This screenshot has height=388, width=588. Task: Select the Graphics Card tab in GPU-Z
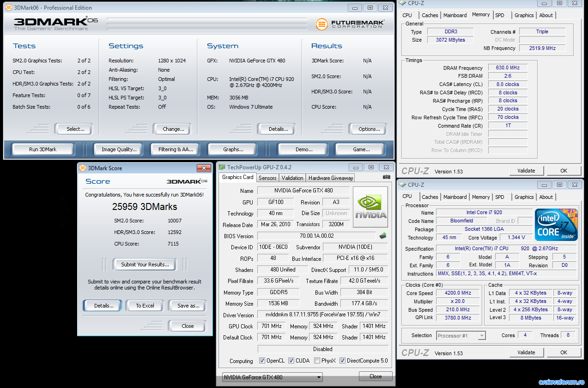point(237,177)
